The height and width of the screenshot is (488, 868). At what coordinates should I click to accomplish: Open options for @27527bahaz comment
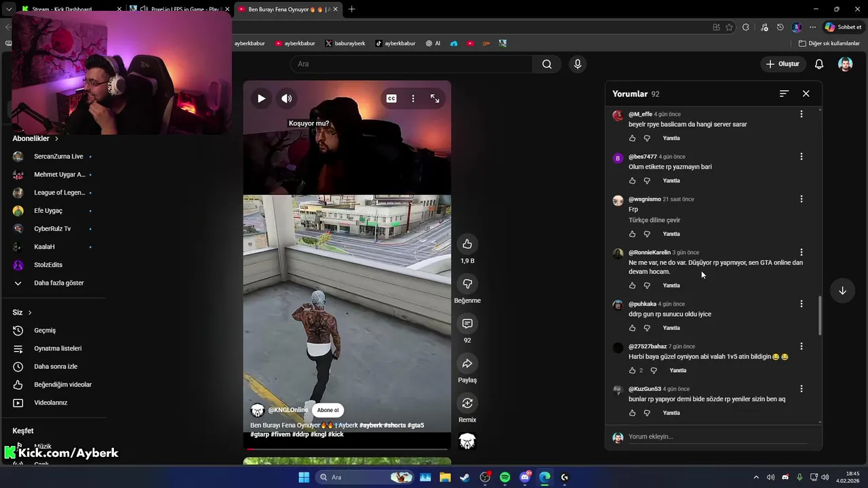point(801,346)
